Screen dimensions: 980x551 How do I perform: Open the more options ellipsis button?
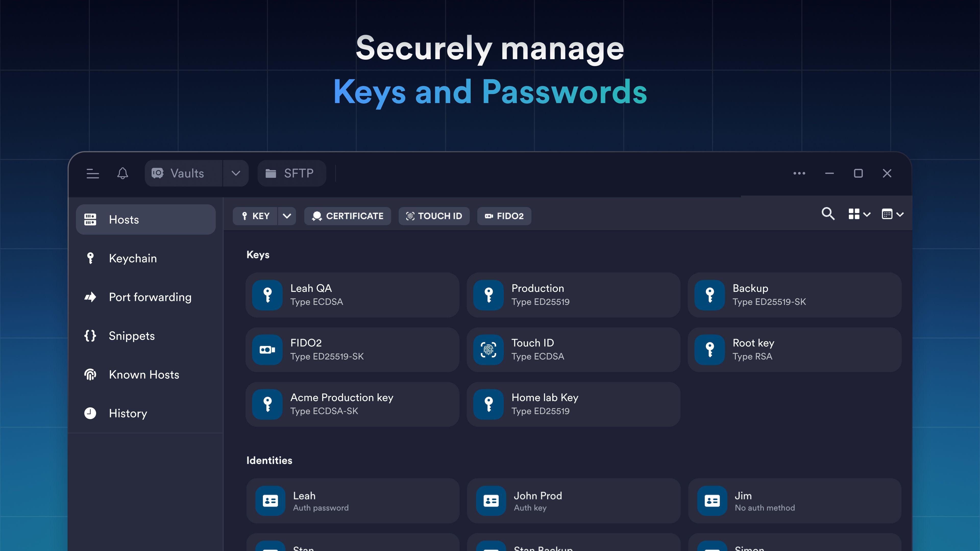coord(799,173)
